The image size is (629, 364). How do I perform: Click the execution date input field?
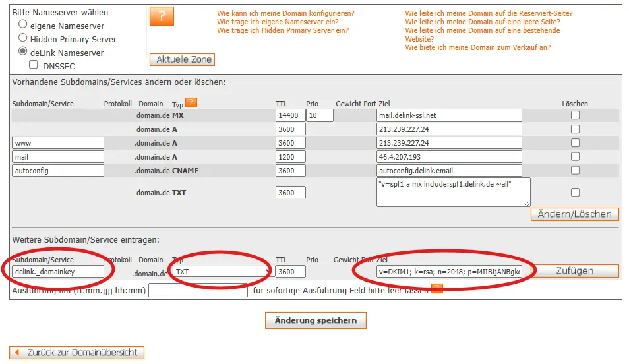coord(198,290)
